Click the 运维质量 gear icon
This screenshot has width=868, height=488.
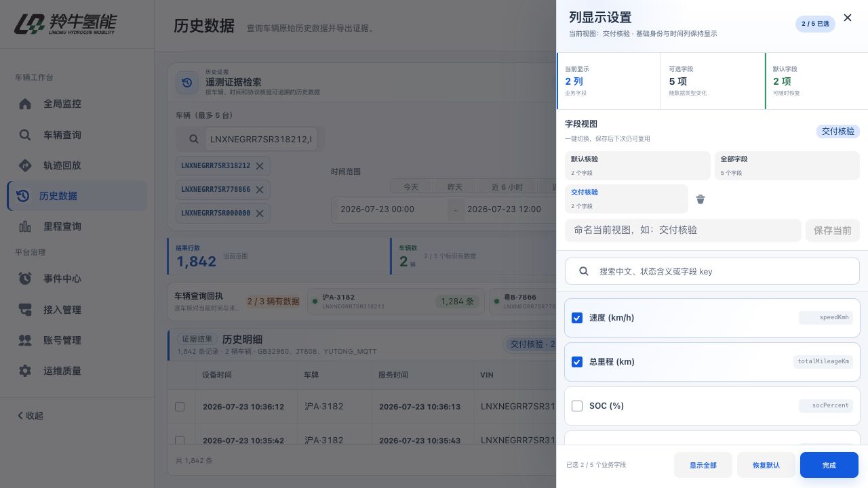[x=25, y=371]
